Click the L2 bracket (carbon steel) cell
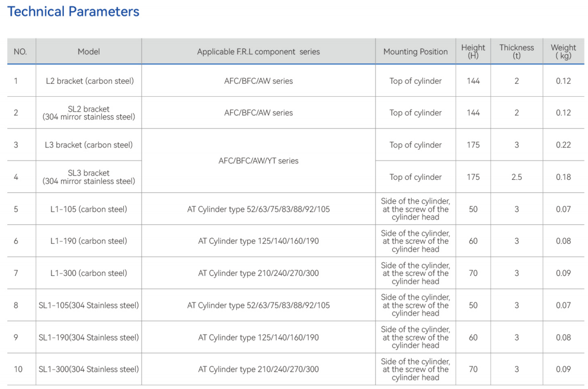Image resolution: width=588 pixels, height=389 pixels. 90,81
